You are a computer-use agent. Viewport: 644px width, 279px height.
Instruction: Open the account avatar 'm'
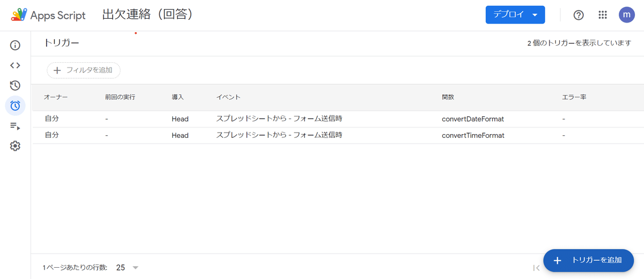pyautogui.click(x=626, y=15)
